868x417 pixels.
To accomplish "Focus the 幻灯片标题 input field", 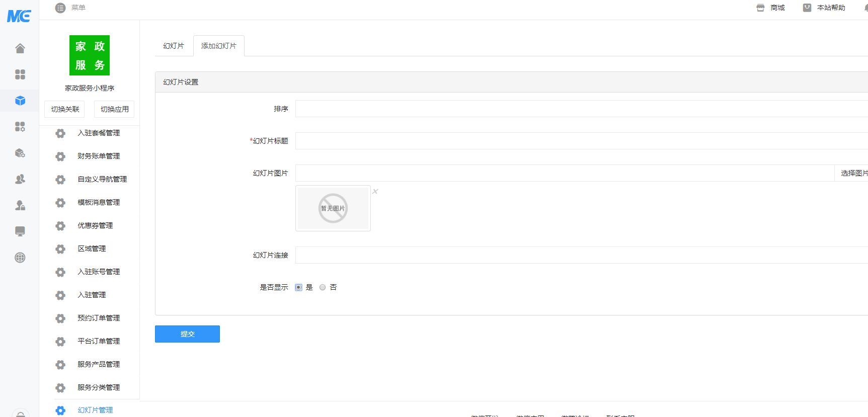I will tap(582, 141).
